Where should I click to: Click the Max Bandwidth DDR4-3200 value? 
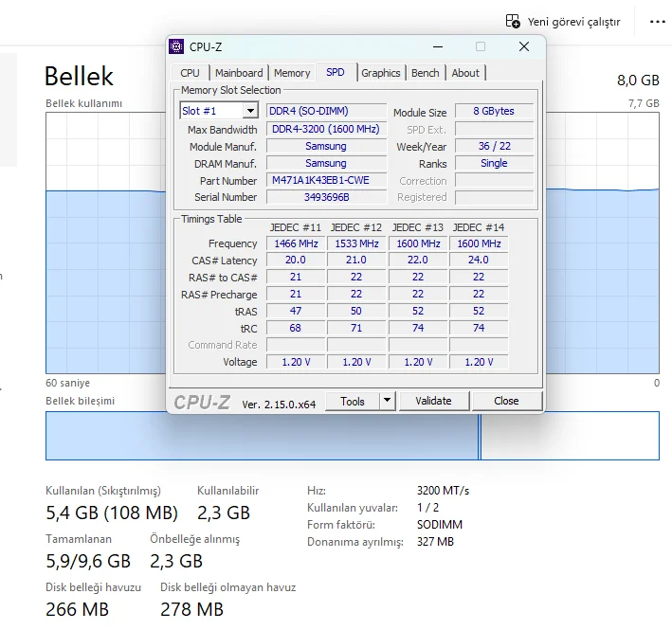click(326, 129)
